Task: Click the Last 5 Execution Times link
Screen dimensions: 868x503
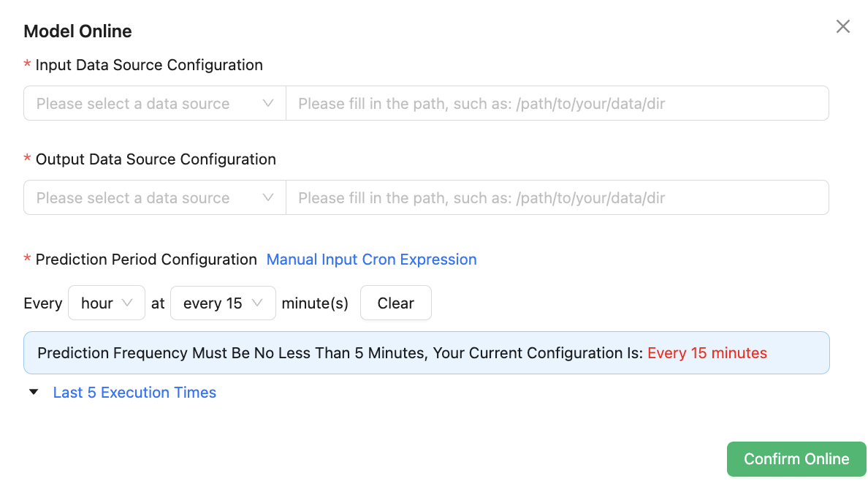Action: point(134,393)
